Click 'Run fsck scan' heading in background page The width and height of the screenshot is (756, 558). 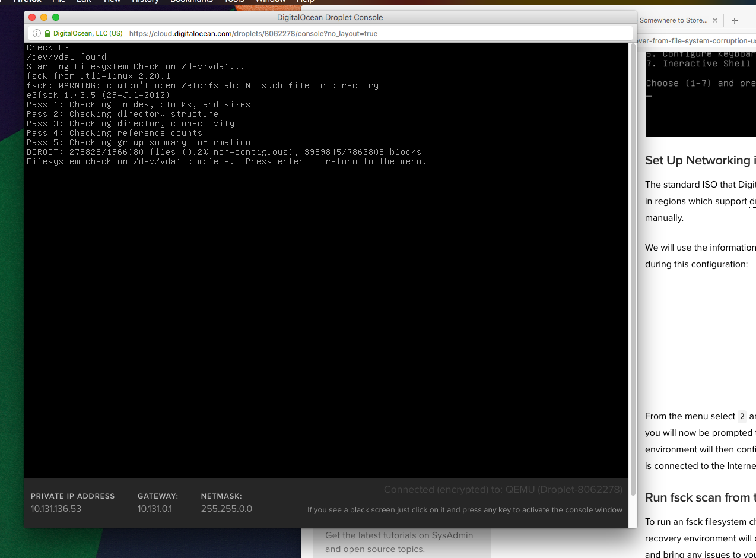[x=700, y=497]
